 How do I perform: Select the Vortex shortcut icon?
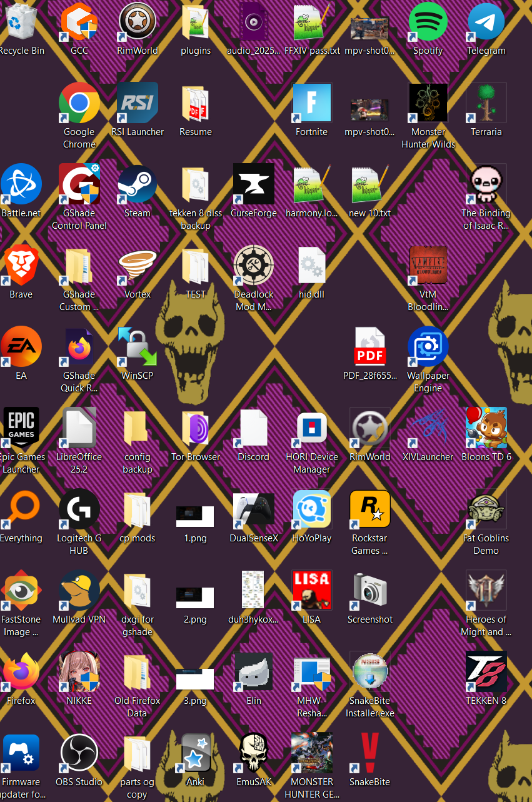[138, 266]
